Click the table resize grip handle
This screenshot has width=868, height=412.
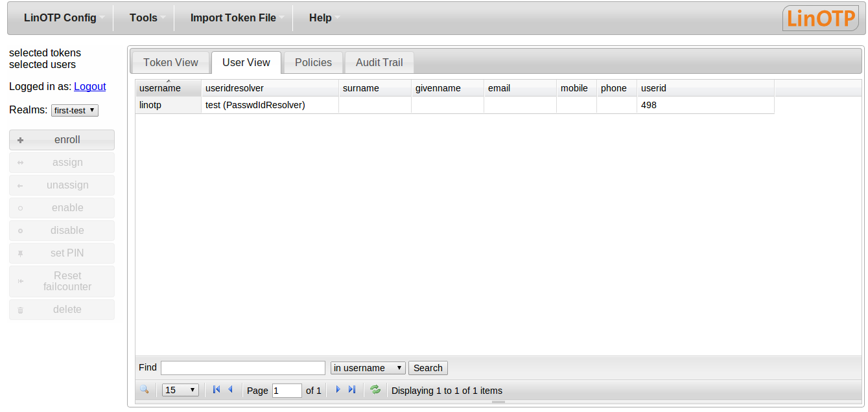pos(498,402)
